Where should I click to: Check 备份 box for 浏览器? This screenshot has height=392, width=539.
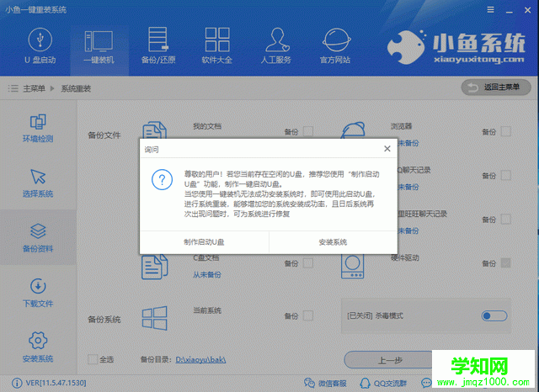[x=505, y=131]
